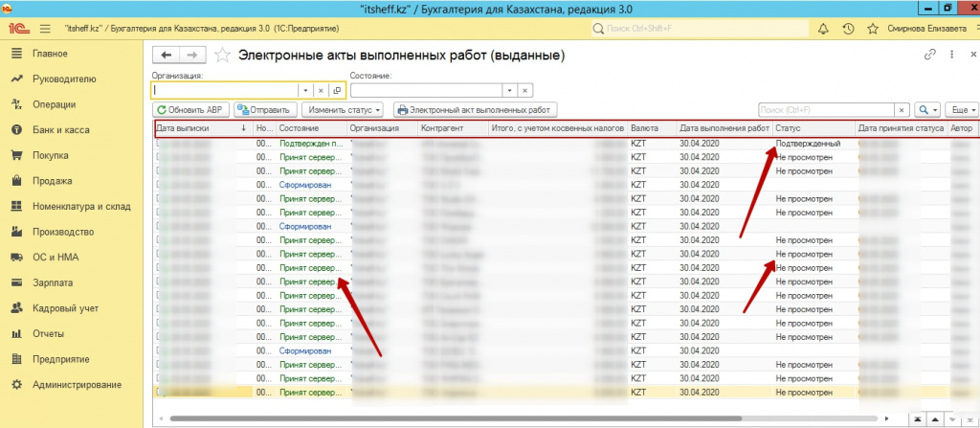Open the 1C main menu hamburger icon

[45, 29]
